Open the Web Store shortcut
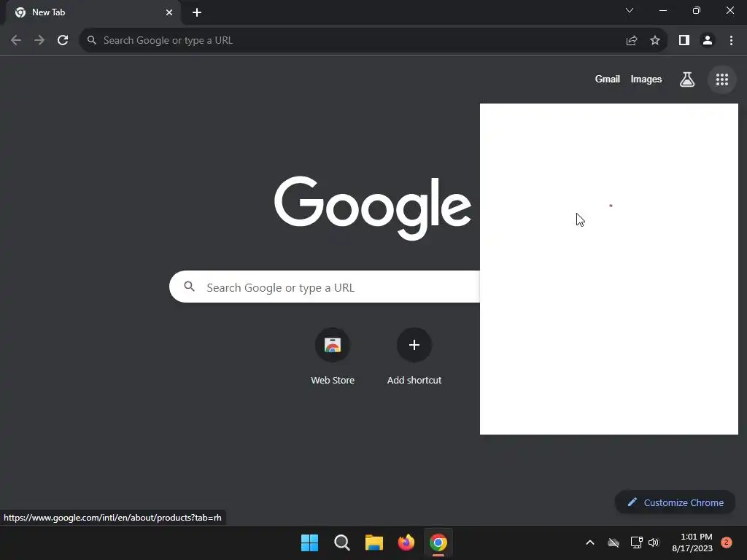Viewport: 747px width, 560px height. coord(333,357)
